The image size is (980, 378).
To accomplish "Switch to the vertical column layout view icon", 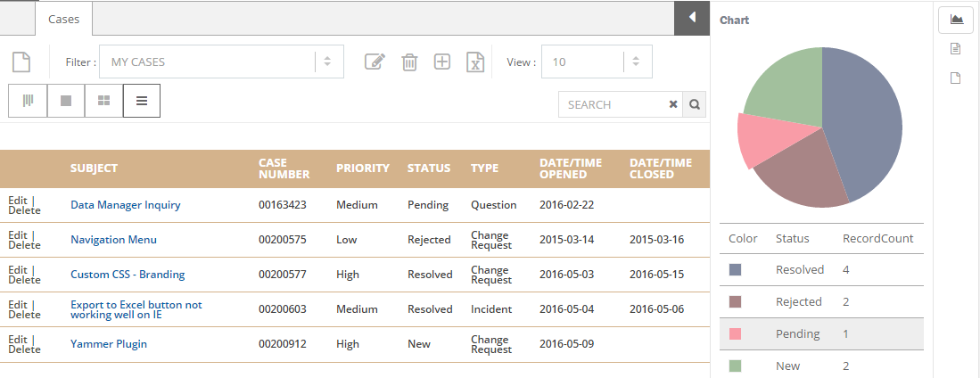I will pos(29,101).
